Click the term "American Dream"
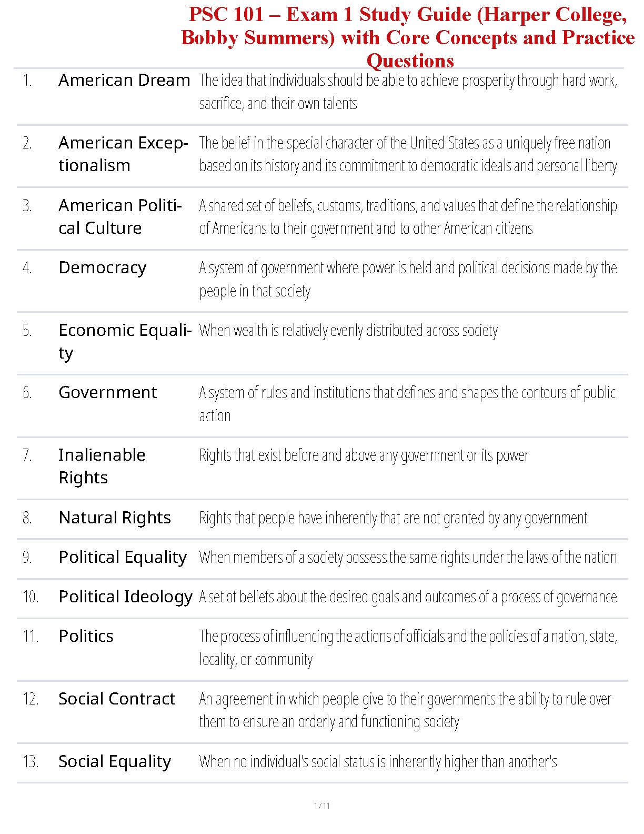 click(124, 81)
